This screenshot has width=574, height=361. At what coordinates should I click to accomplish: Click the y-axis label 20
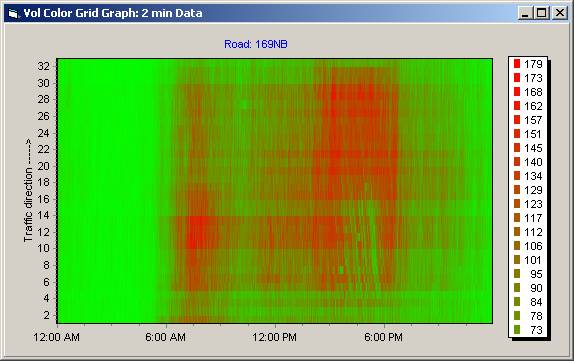tap(43, 166)
